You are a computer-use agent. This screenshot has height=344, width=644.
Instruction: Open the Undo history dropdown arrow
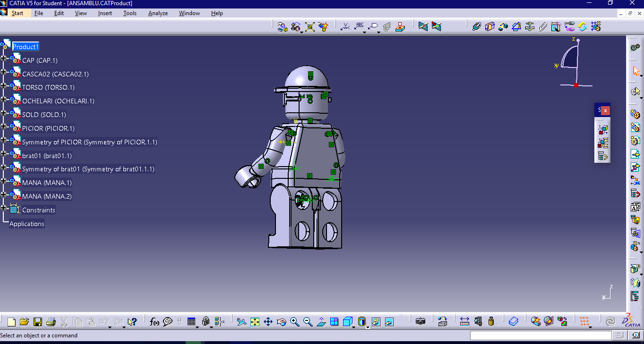(x=111, y=327)
